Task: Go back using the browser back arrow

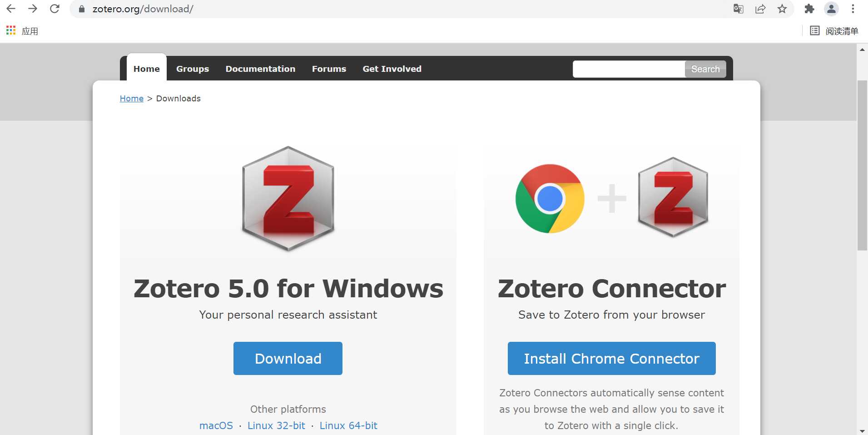Action: (11, 9)
